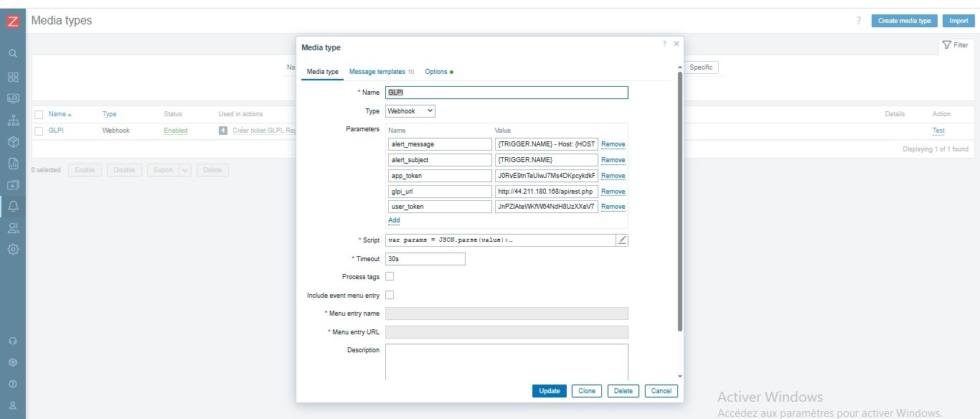Remove the glpi_url parameter
Viewport: 980px width, 419px height.
coord(613,192)
